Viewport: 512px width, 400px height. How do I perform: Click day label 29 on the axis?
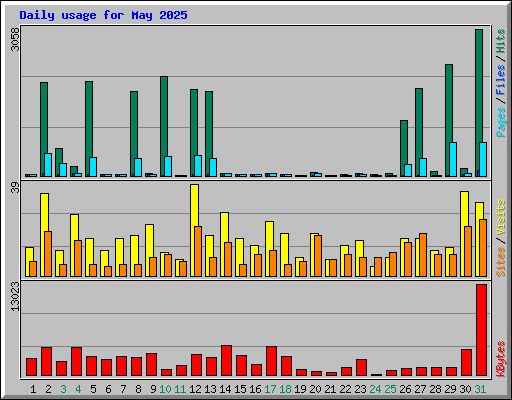450,389
